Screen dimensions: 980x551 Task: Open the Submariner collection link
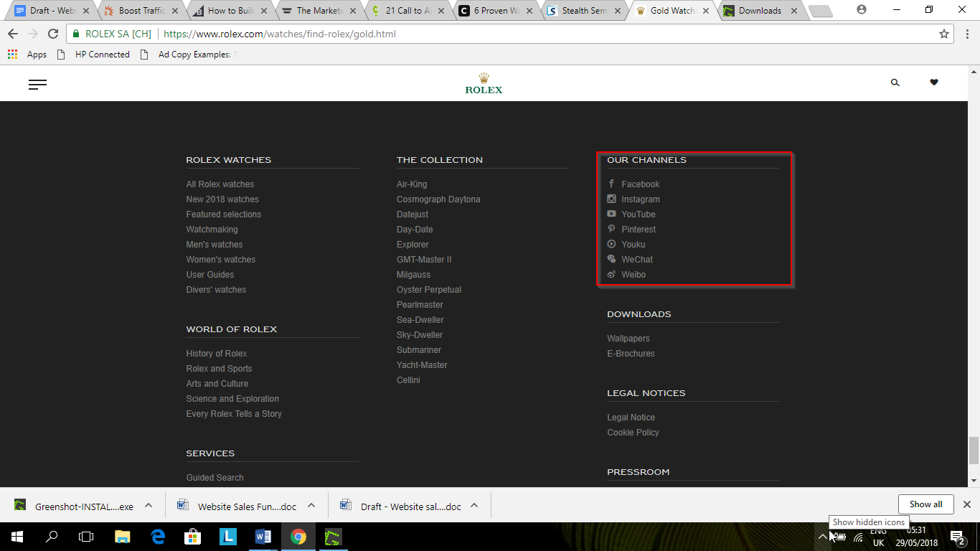tap(419, 350)
